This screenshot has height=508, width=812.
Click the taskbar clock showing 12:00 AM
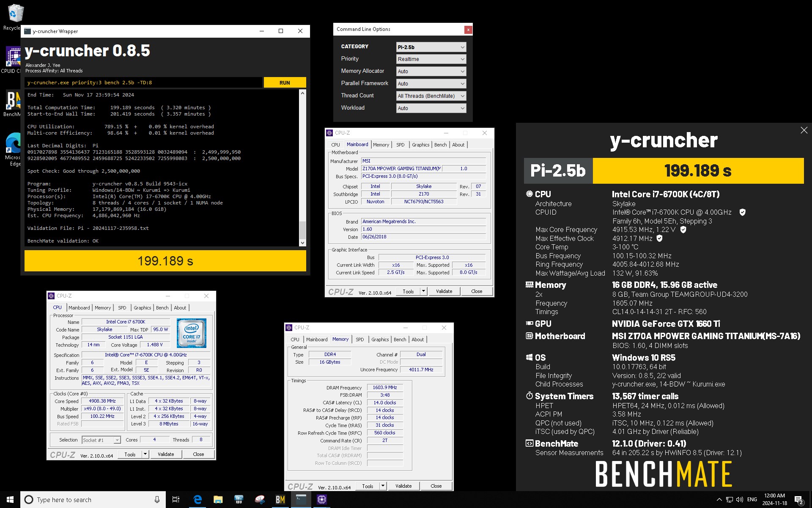pos(774,500)
